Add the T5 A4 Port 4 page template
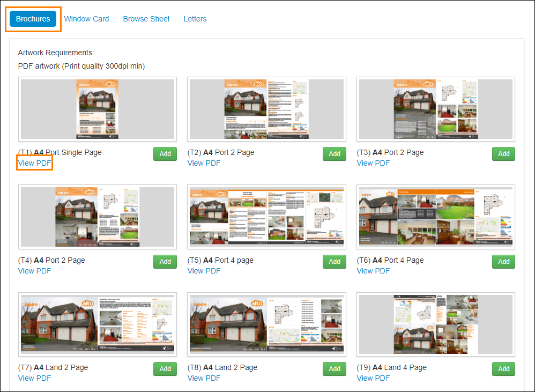This screenshot has height=392, width=535. click(x=335, y=262)
